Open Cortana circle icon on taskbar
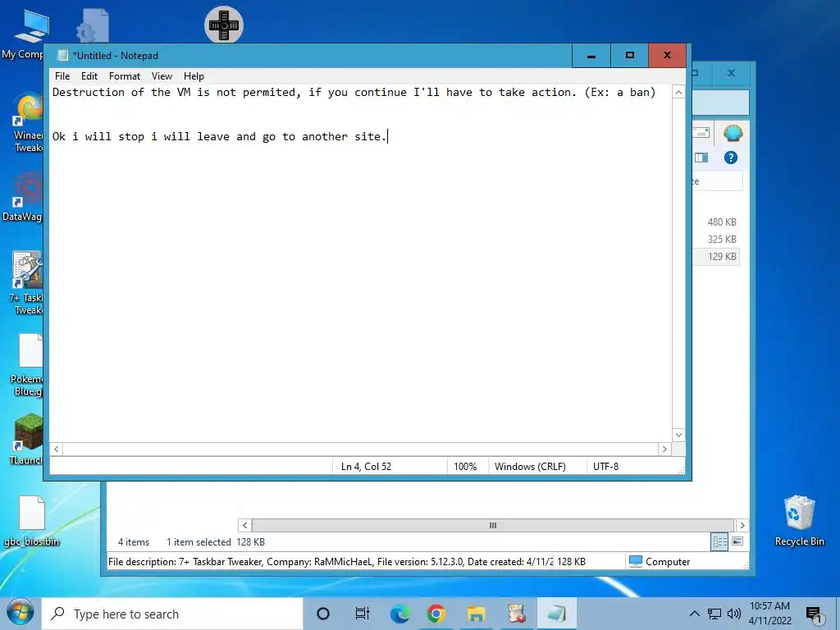This screenshot has height=630, width=840. tap(323, 614)
